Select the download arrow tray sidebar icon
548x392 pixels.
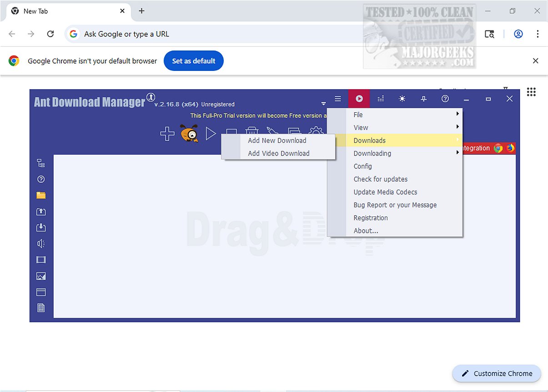(41, 227)
